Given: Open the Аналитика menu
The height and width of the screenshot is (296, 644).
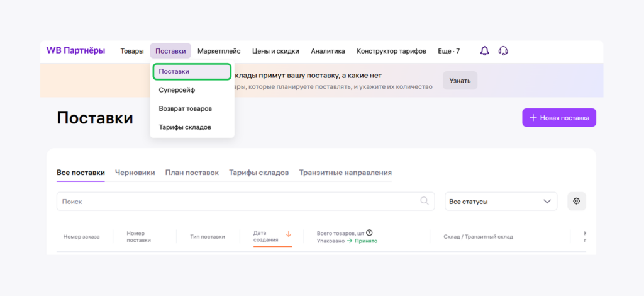Looking at the screenshot, I should tap(328, 51).
